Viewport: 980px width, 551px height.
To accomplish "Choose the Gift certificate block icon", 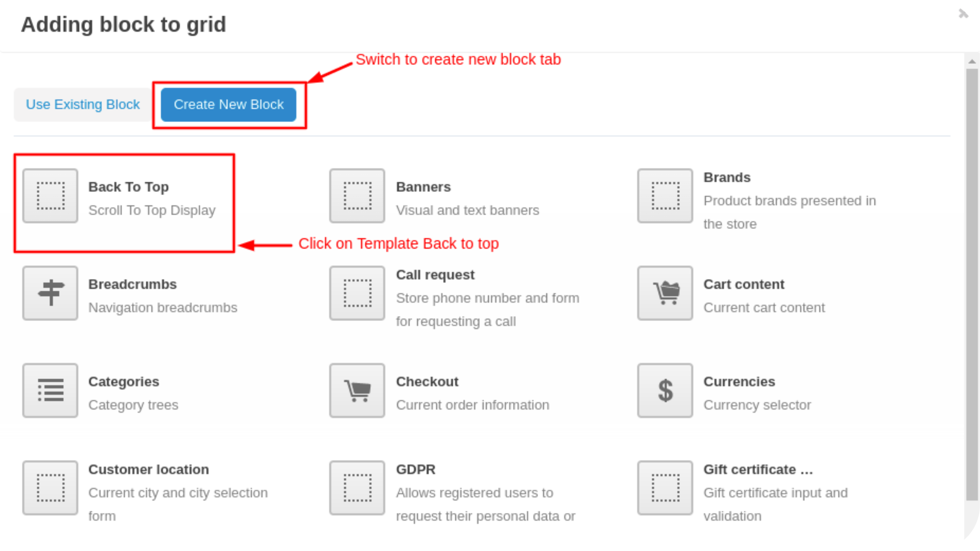I will click(665, 488).
